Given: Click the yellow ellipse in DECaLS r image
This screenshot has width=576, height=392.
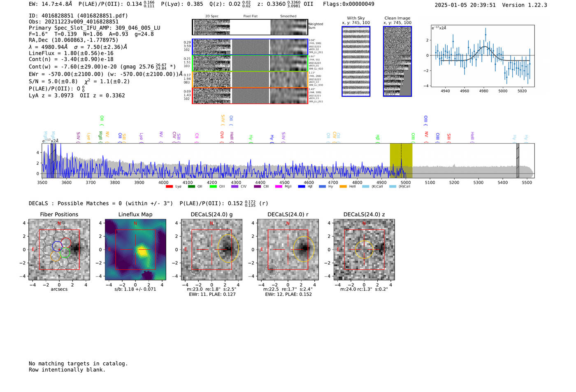Looking at the screenshot, I should click(304, 249).
